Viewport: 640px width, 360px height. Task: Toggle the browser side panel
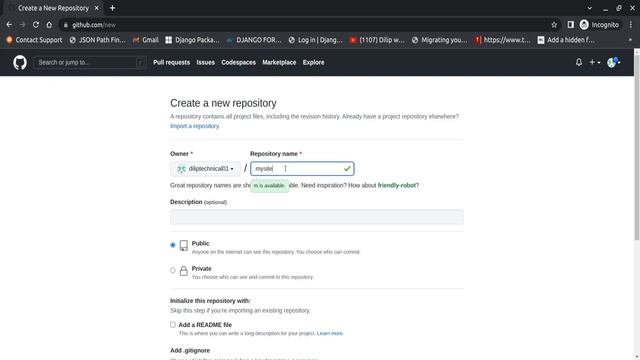571,25
